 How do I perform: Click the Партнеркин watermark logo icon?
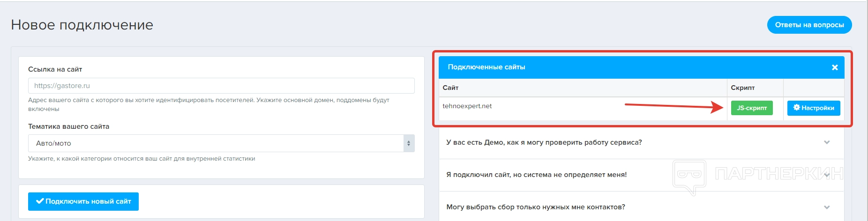point(689,177)
